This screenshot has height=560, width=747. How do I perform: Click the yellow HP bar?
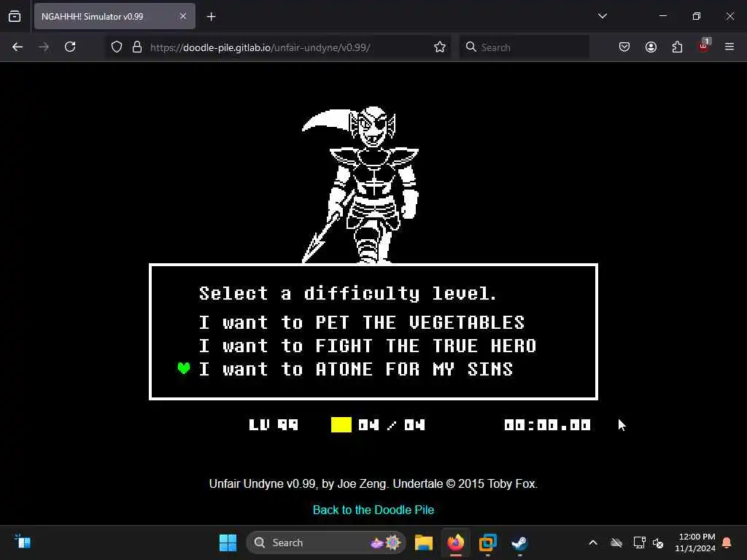[x=341, y=425]
